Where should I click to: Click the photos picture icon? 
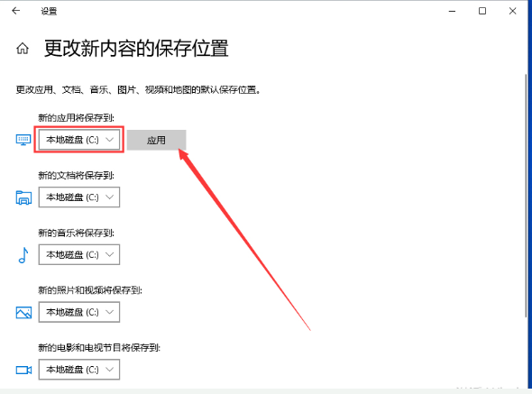(23, 312)
